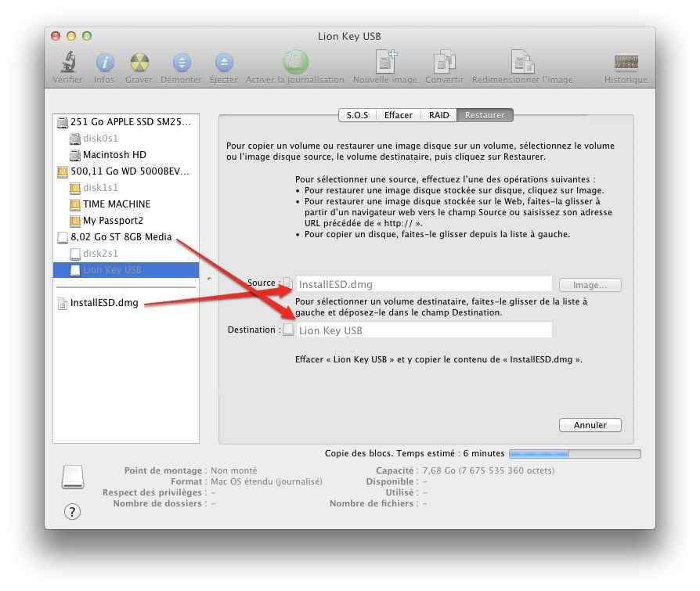Viewport: 700px width, 591px height.
Task: Select InstallESD.dmg in the sidebar list
Action: click(x=126, y=303)
